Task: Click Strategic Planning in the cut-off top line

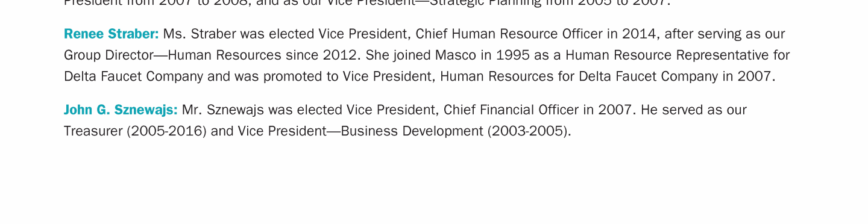Action: pos(489,2)
